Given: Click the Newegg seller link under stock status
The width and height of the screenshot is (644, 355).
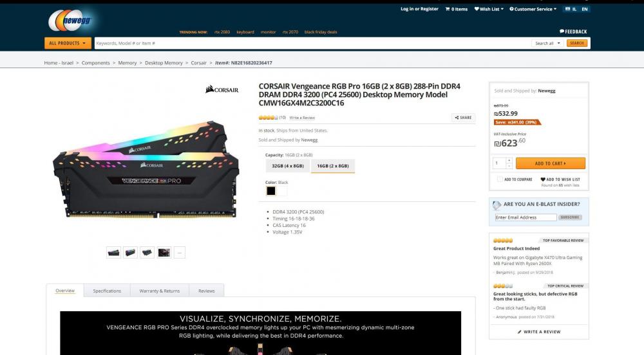Looking at the screenshot, I should (309, 140).
